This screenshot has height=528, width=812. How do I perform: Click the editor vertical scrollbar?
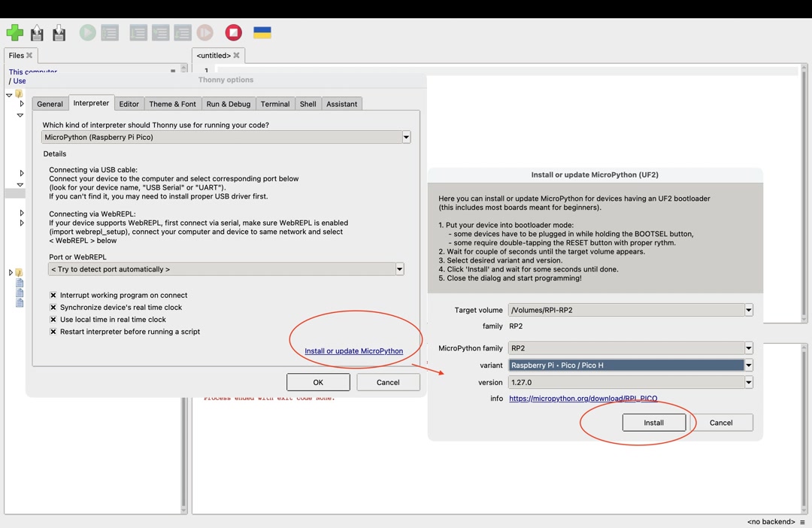(804, 193)
